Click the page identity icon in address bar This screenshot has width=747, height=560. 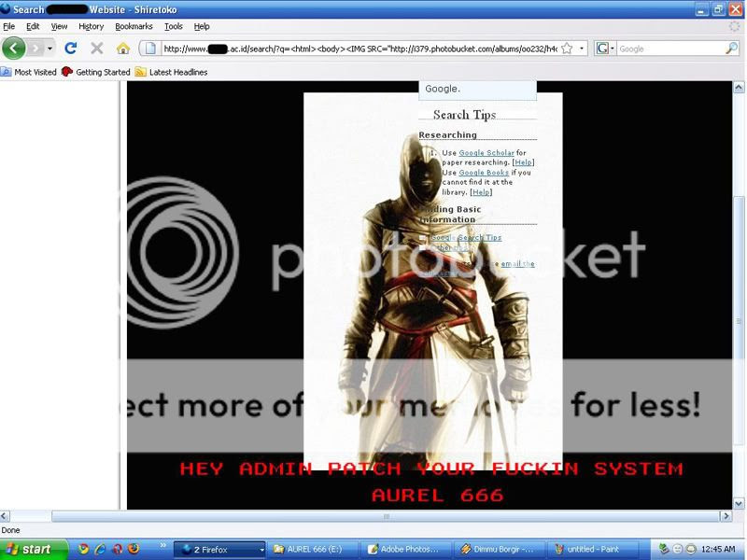point(150,49)
